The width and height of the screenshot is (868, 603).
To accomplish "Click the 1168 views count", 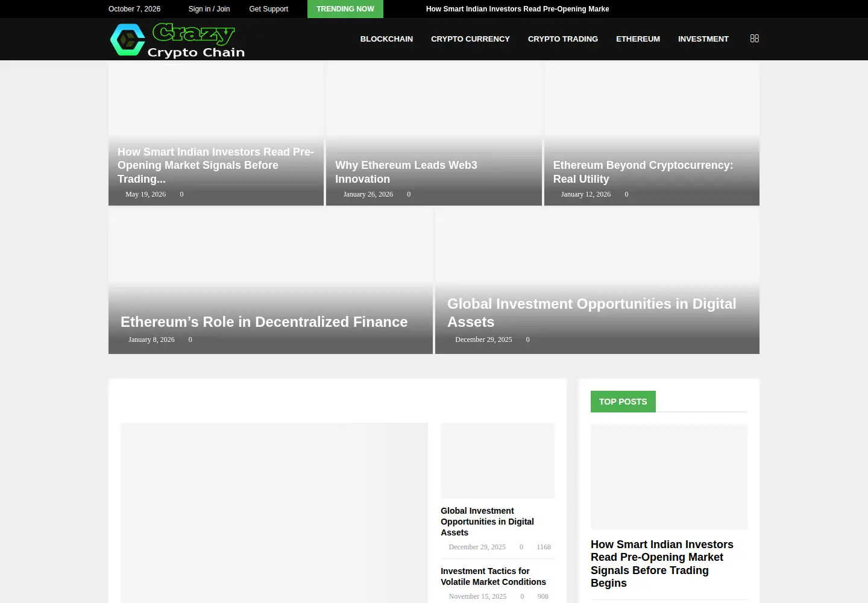I will [x=544, y=547].
